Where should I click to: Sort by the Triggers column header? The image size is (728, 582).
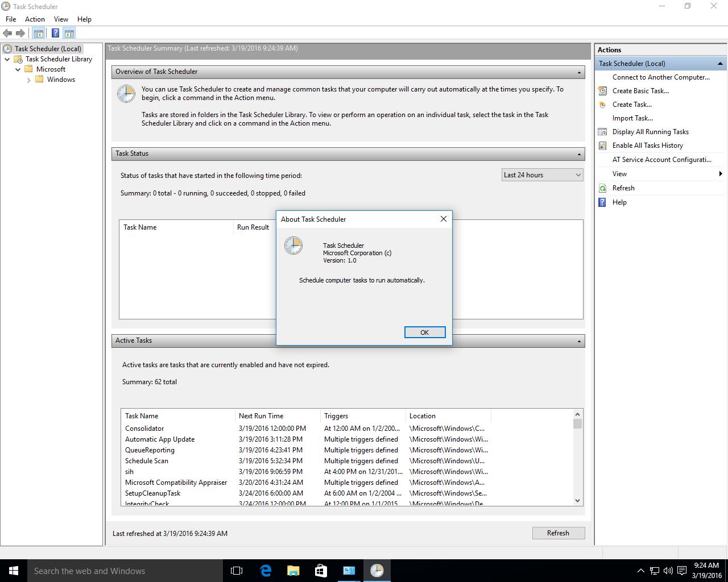(x=363, y=416)
